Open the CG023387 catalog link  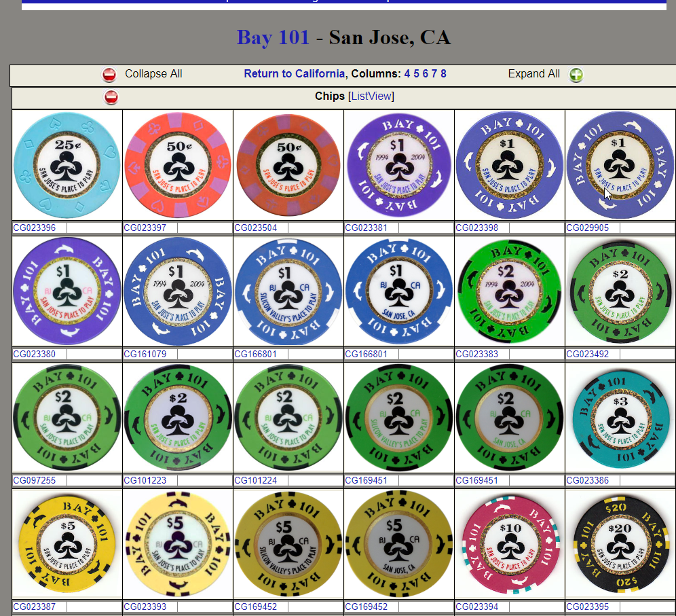click(34, 607)
